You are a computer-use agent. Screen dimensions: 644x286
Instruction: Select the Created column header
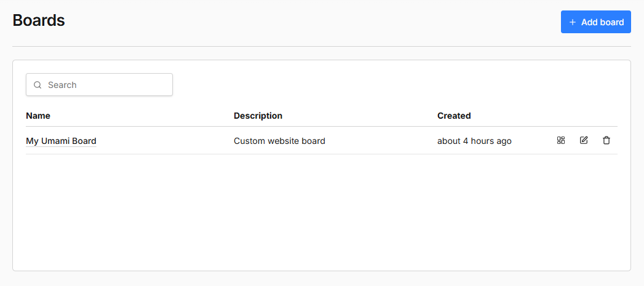[454, 116]
